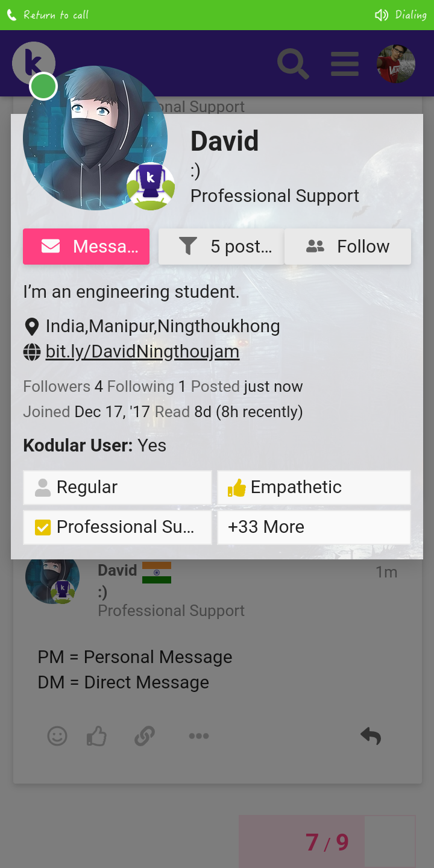434x868 pixels.
Task: Open bit.ly/DavidNingthoujam link
Action: click(142, 351)
